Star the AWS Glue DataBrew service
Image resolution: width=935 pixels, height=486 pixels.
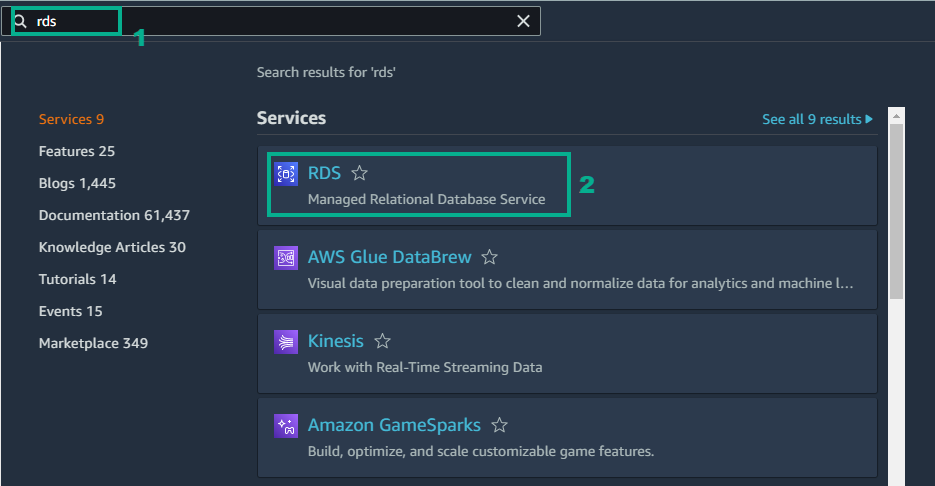pos(490,257)
